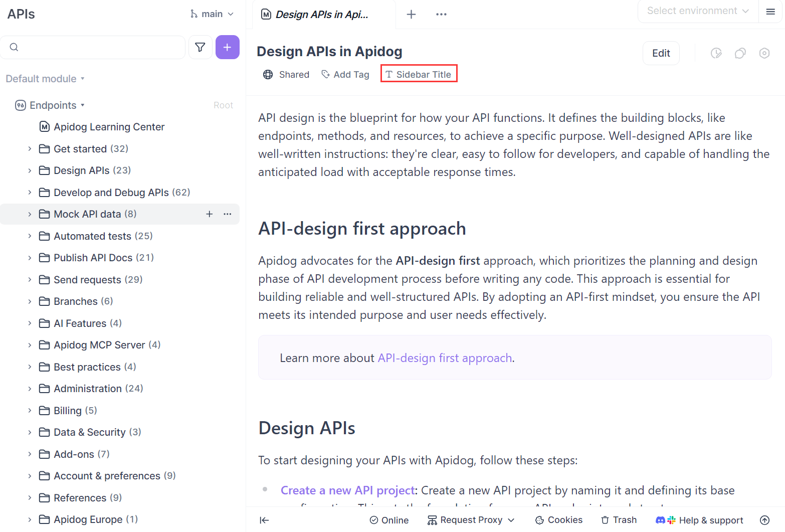Open Cookies manager
The width and height of the screenshot is (785, 532).
559,520
